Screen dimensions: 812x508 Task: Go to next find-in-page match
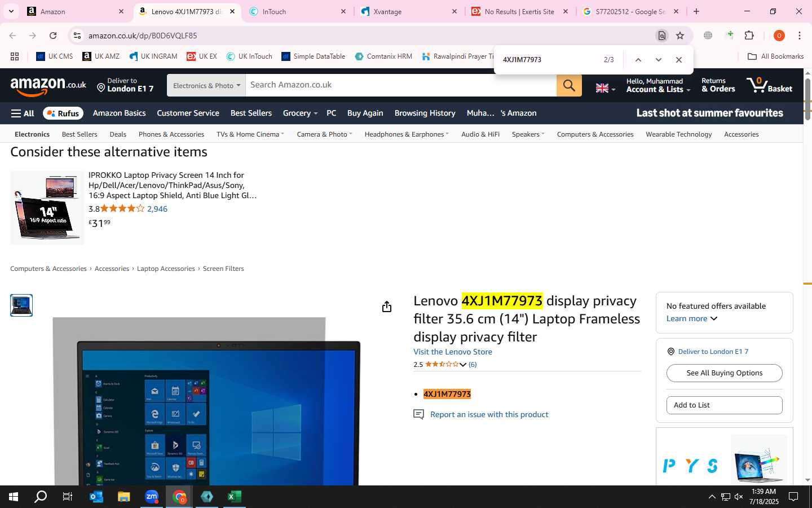coord(658,60)
